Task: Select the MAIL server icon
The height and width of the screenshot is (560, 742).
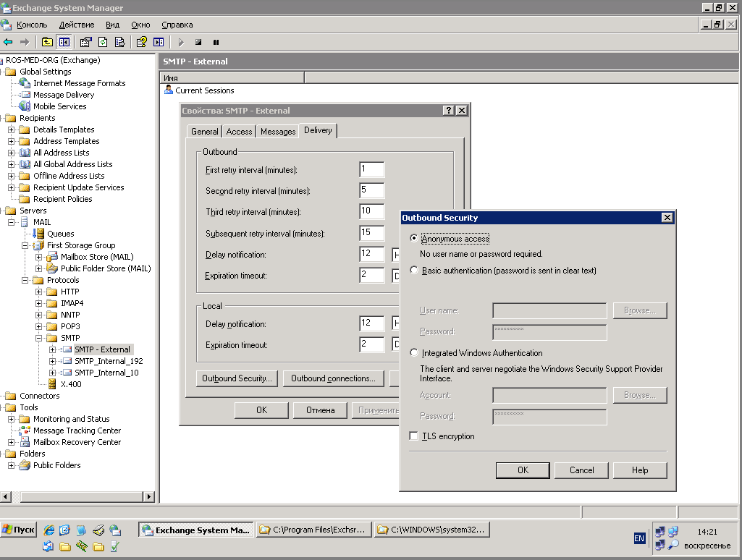Action: (x=25, y=222)
